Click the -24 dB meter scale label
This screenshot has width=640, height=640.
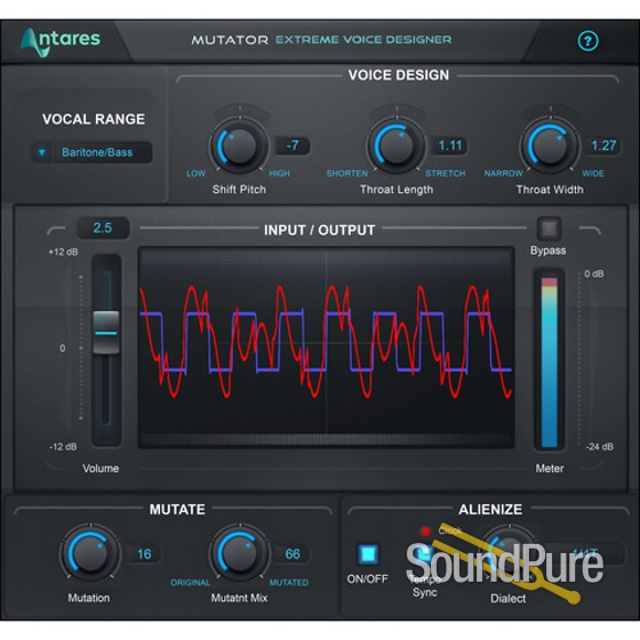[x=599, y=447]
